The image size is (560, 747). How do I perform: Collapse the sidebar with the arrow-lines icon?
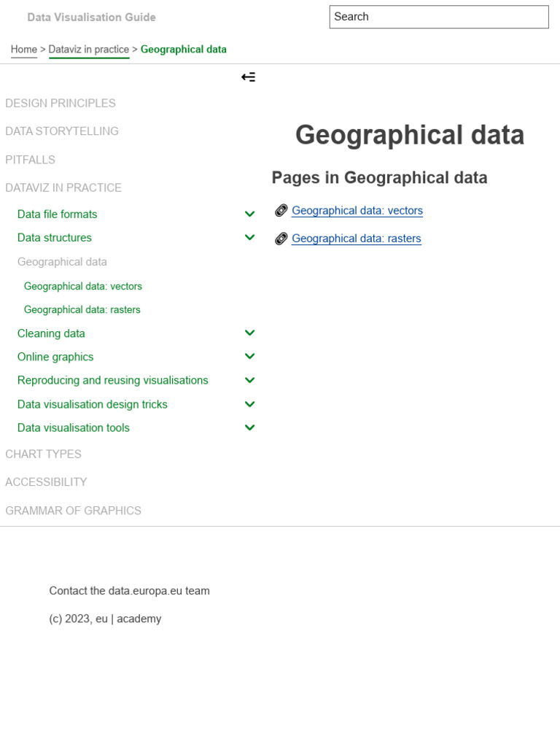248,77
